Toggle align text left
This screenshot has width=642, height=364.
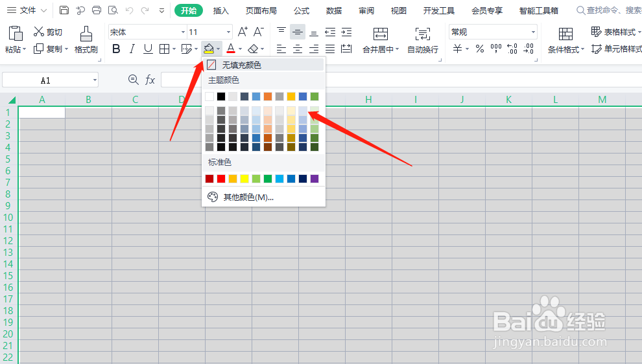pos(281,49)
